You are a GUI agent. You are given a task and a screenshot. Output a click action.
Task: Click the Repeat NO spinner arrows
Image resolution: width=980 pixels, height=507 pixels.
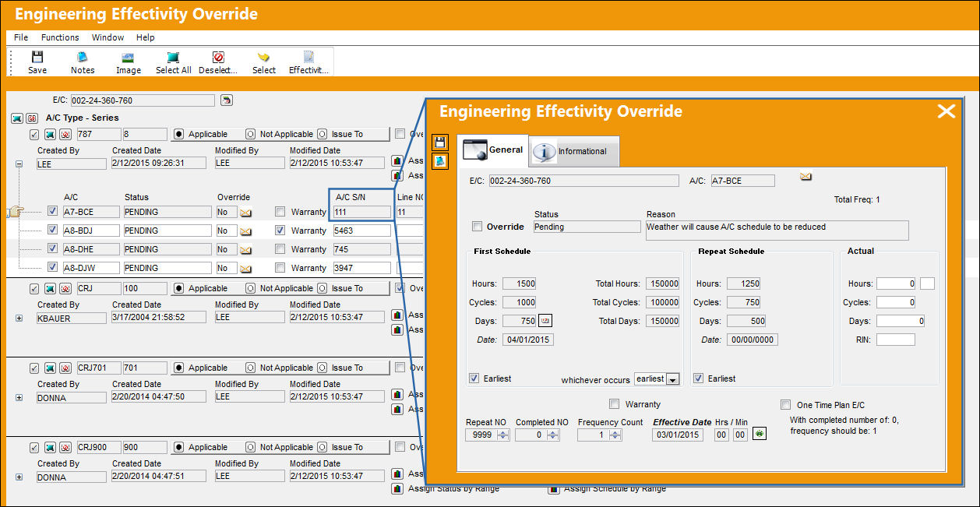503,435
